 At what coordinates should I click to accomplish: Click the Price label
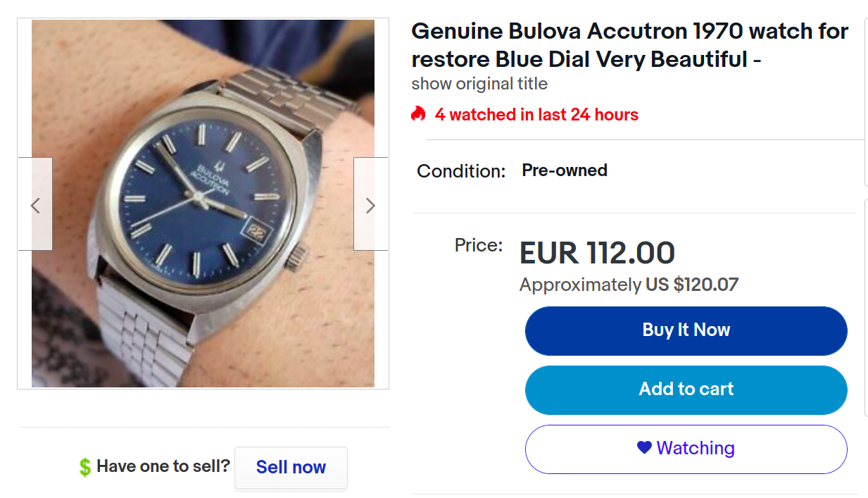tap(479, 246)
